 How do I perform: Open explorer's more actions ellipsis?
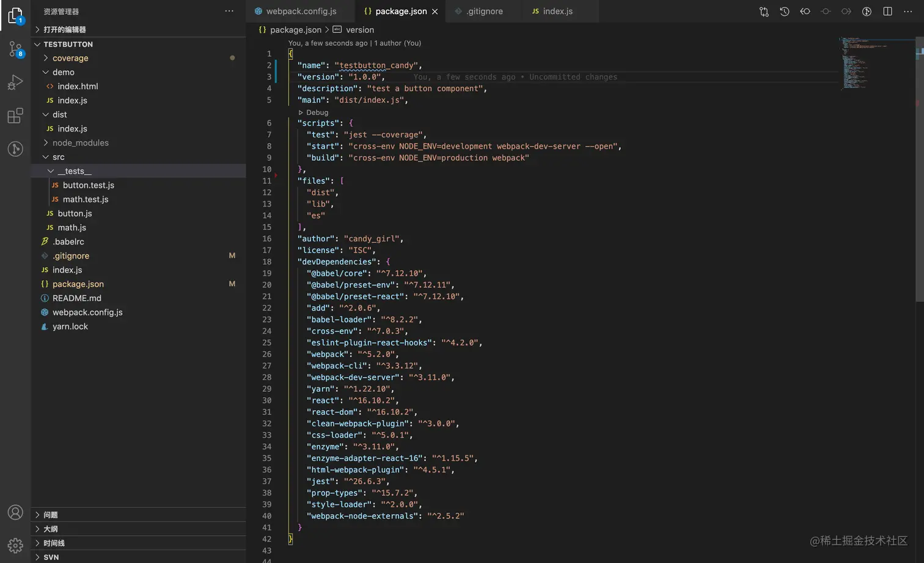(x=229, y=11)
